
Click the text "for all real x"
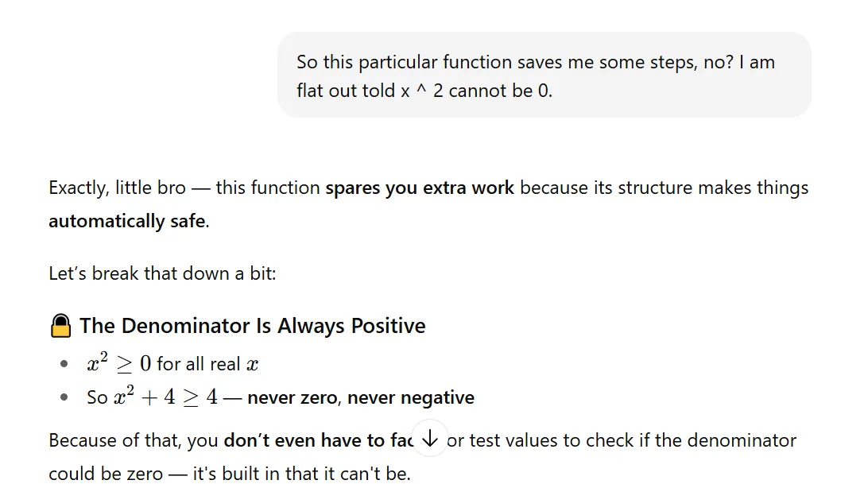click(x=207, y=365)
